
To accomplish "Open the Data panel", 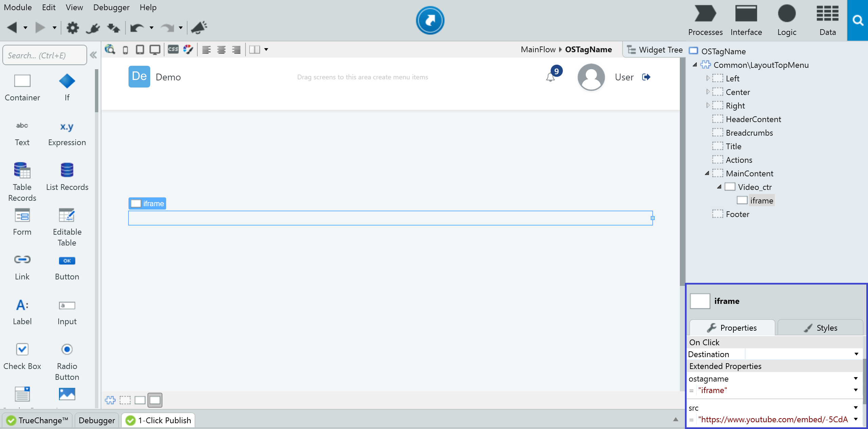I will coord(827,20).
